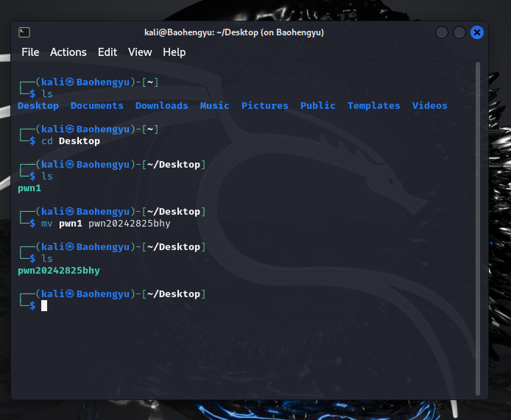Click the Documents directory name

(96, 106)
